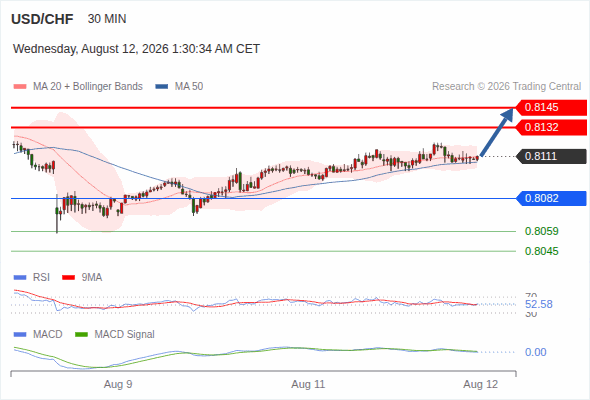This screenshot has height=400, width=590.
Task: Click the red 9MA legend swatch
Action: tap(68, 278)
